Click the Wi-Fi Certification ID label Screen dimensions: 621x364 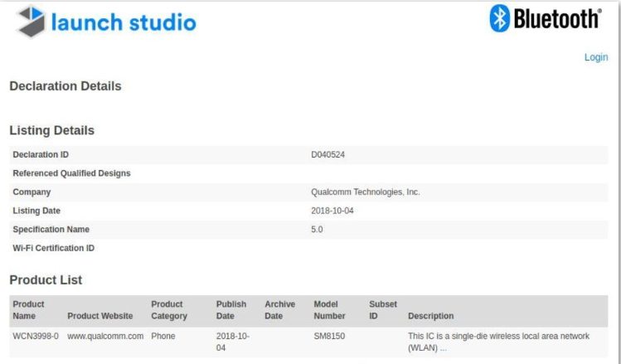53,248
